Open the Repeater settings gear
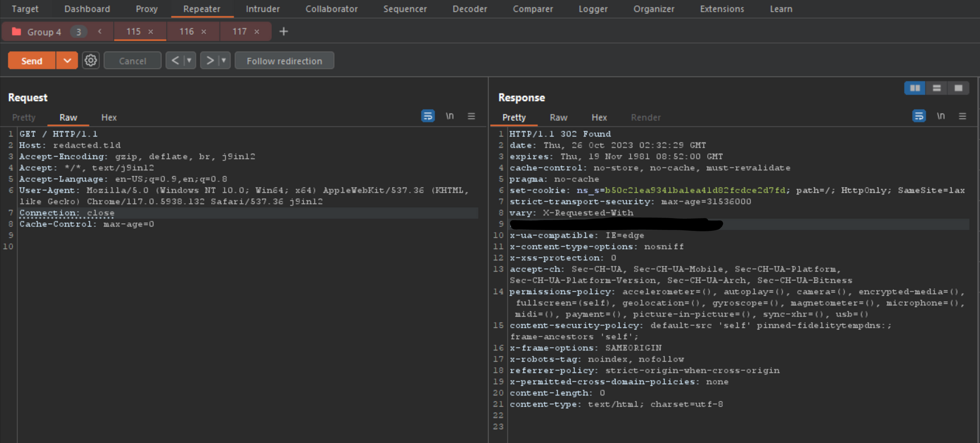The height and width of the screenshot is (443, 980). point(91,60)
